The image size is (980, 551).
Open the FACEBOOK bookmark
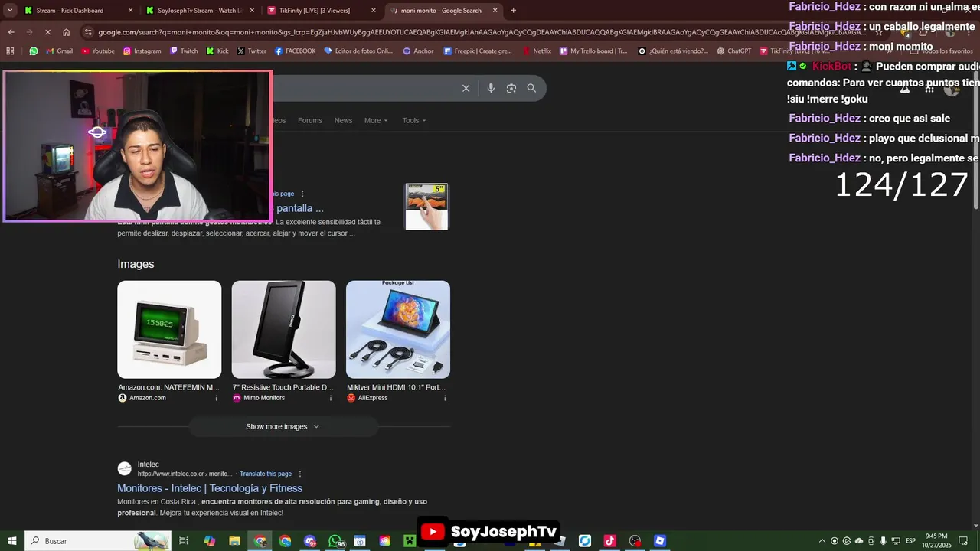(296, 51)
